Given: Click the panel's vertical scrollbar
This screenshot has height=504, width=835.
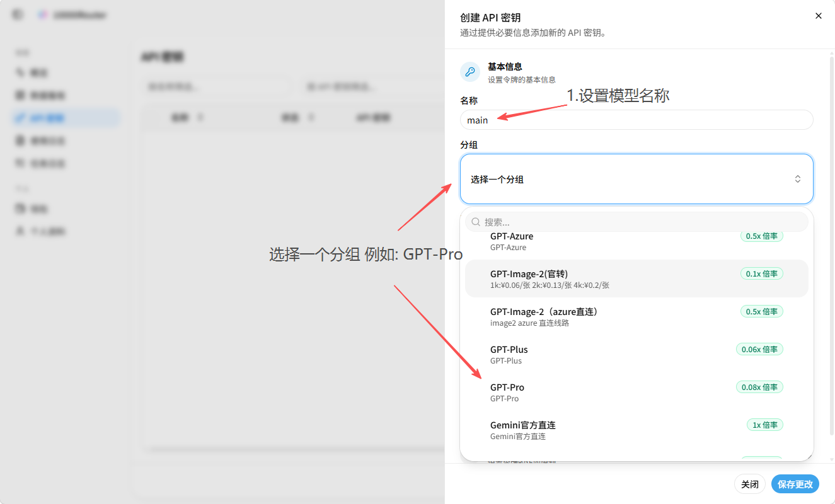Looking at the screenshot, I should 831,246.
